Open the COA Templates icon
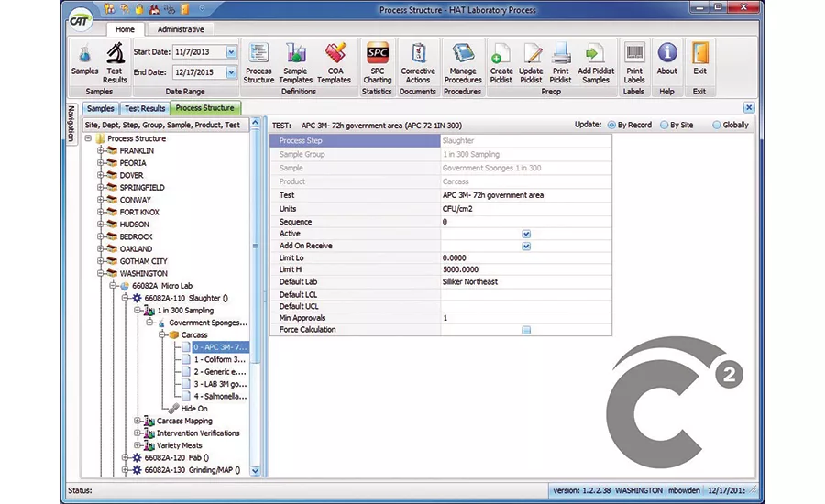This screenshot has height=504, width=825. (x=334, y=60)
